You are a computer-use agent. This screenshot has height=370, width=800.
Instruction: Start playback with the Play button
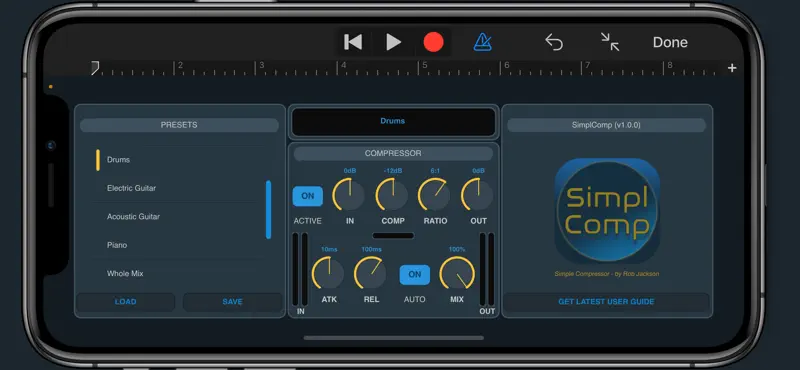[393, 42]
